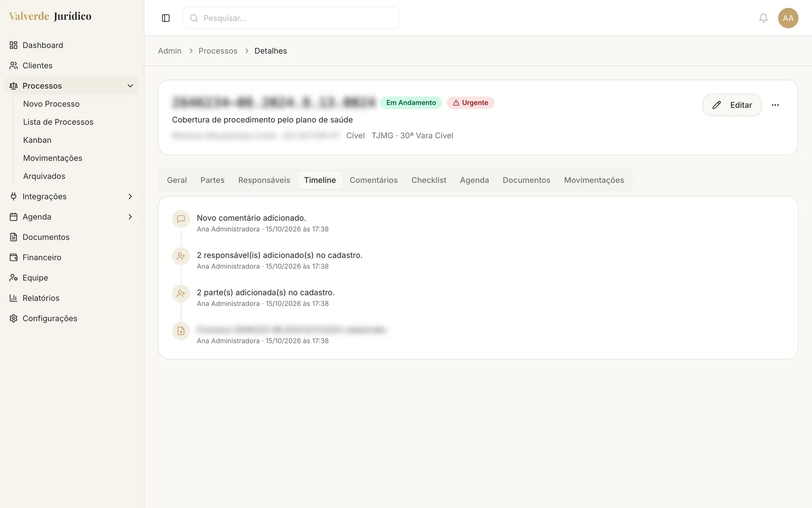The width and height of the screenshot is (812, 508).
Task: Click the Urgente priority badge
Action: coord(470,103)
